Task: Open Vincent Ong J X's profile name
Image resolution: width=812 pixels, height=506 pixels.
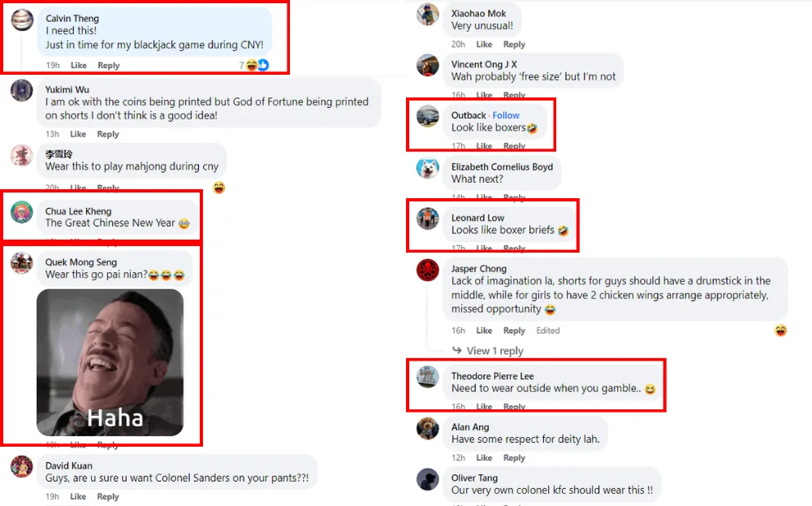Action: [484, 64]
